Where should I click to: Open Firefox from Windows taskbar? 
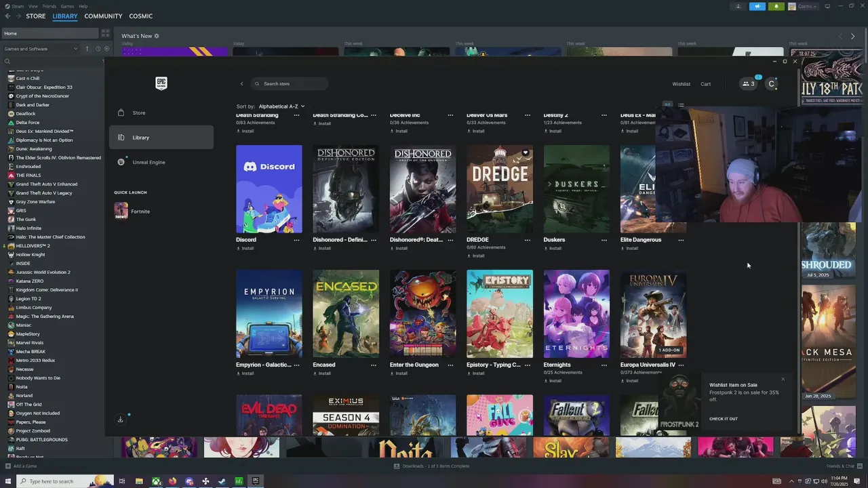172,481
